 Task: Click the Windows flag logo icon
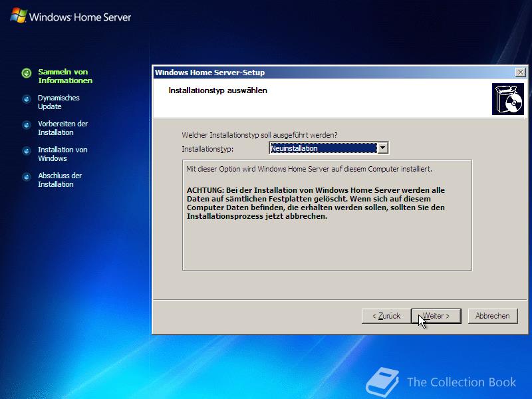point(19,15)
